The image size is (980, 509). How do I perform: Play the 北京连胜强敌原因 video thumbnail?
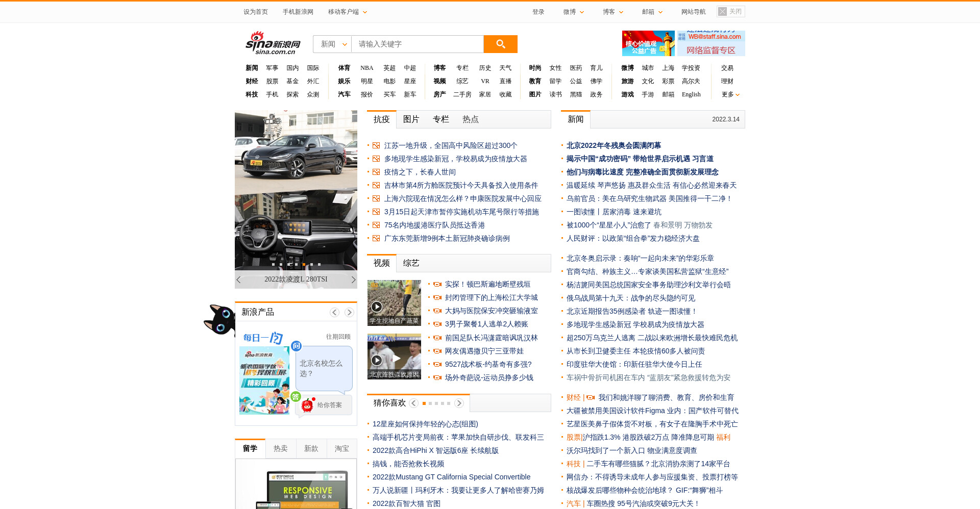(394, 356)
